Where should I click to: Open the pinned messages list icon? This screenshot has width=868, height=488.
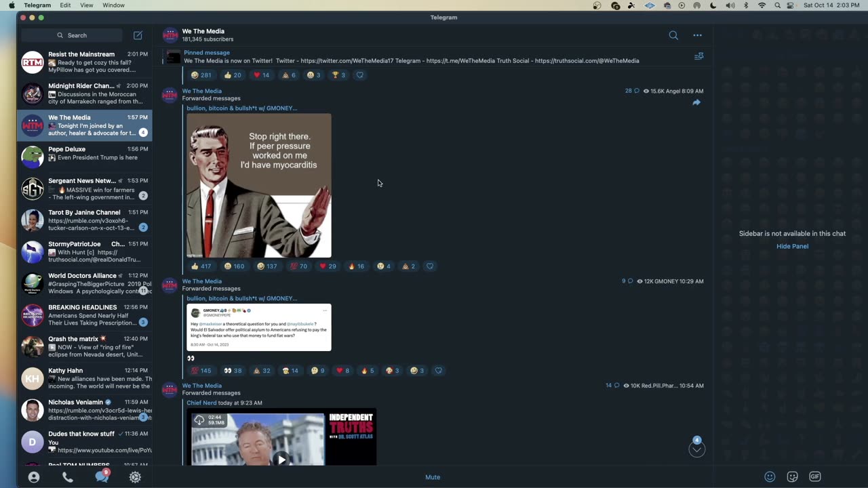point(698,56)
